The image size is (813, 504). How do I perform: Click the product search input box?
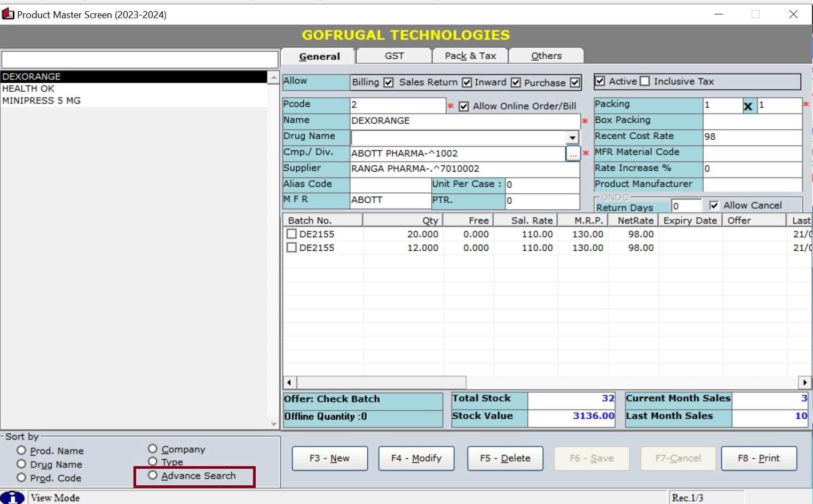pyautogui.click(x=139, y=59)
